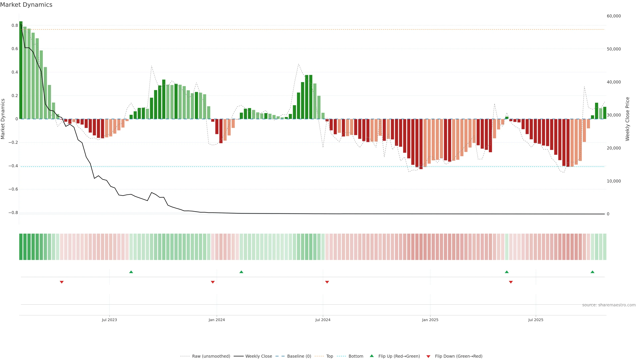Click the red Flip Down marker just before Jan 2024
644x362 pixels.
click(x=213, y=282)
